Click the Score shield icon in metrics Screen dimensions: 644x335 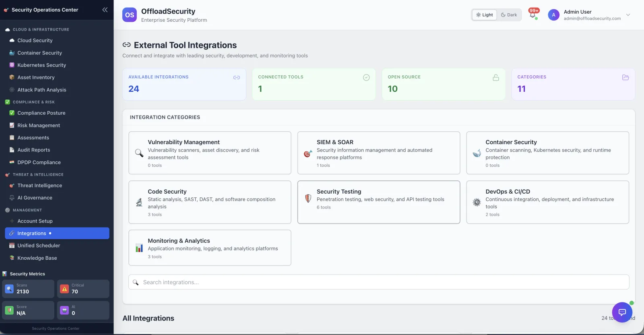9,310
